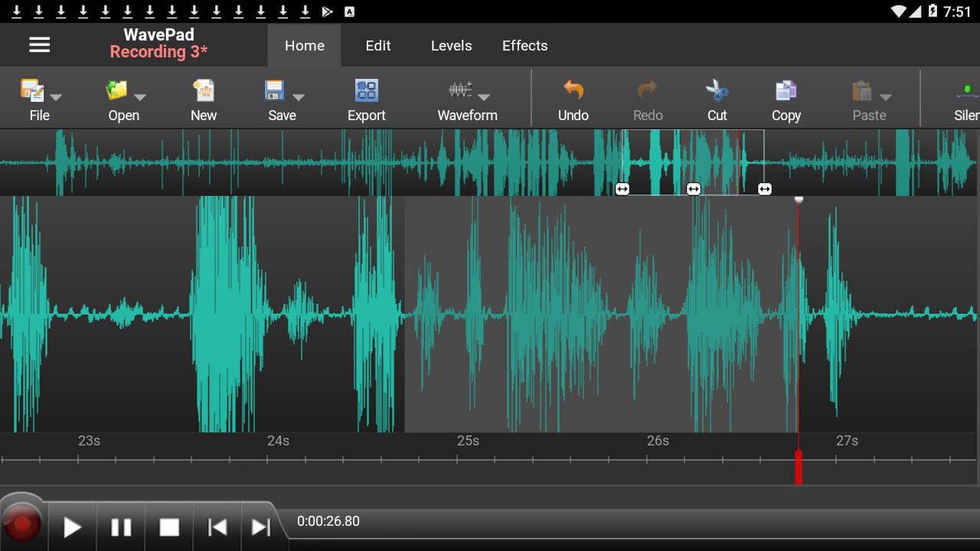Undo the last edit

(573, 96)
